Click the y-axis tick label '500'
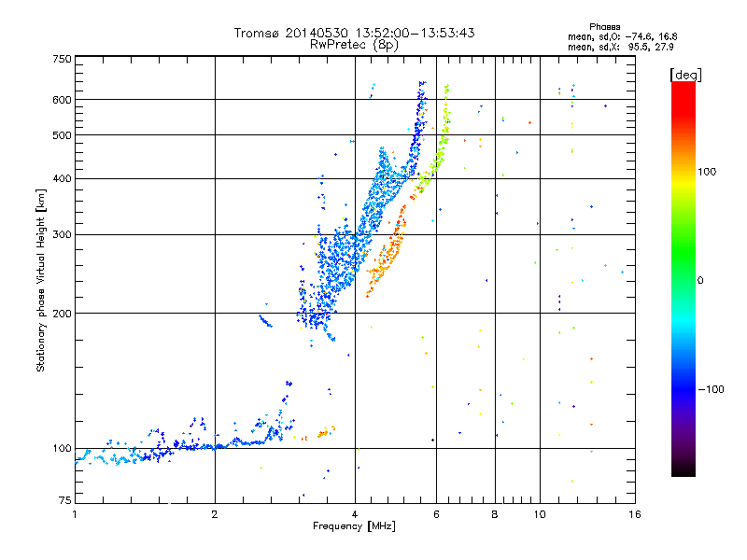 [62, 135]
